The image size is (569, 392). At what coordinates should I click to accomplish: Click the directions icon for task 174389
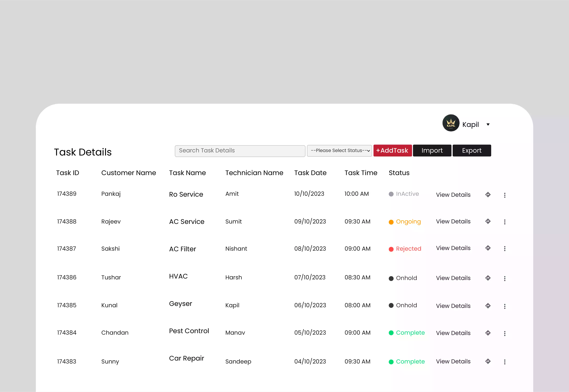click(488, 195)
